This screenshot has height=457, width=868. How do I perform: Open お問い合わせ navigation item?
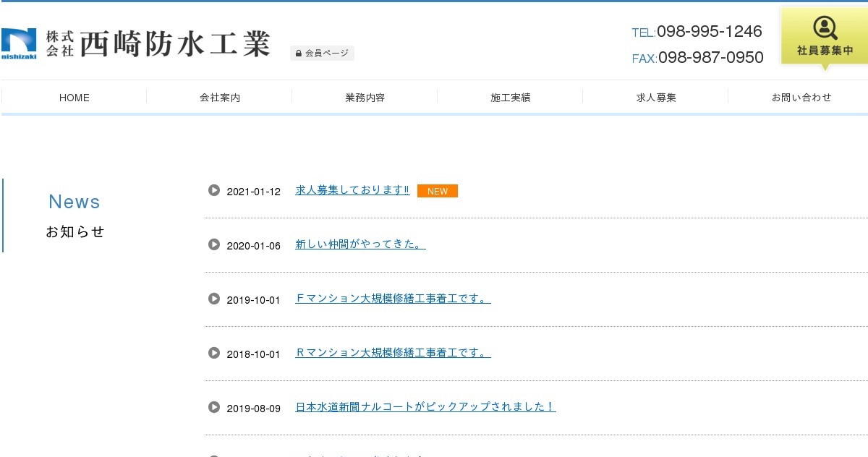pyautogui.click(x=801, y=98)
